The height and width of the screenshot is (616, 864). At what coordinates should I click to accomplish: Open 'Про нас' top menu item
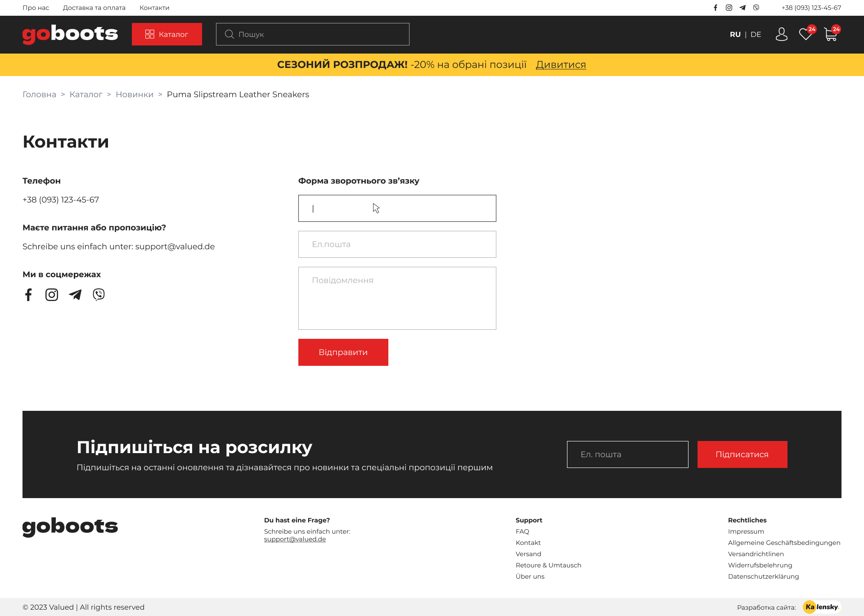click(x=36, y=8)
